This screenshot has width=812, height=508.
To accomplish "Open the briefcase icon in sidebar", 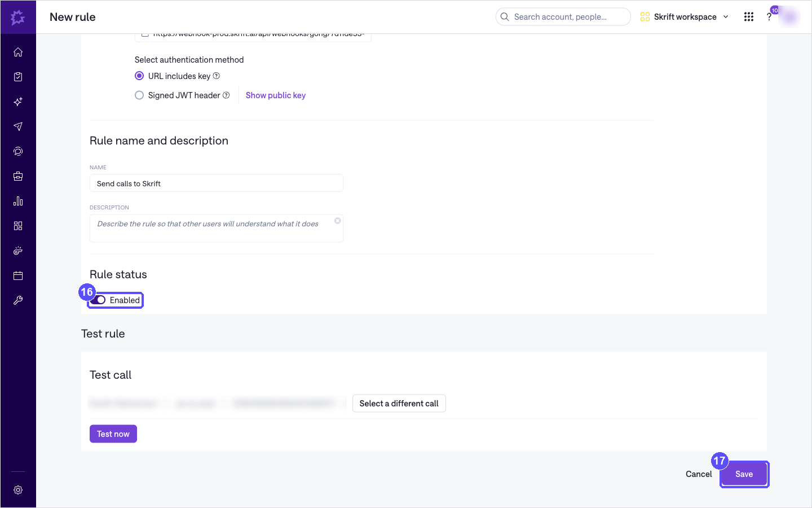I will 18,176.
